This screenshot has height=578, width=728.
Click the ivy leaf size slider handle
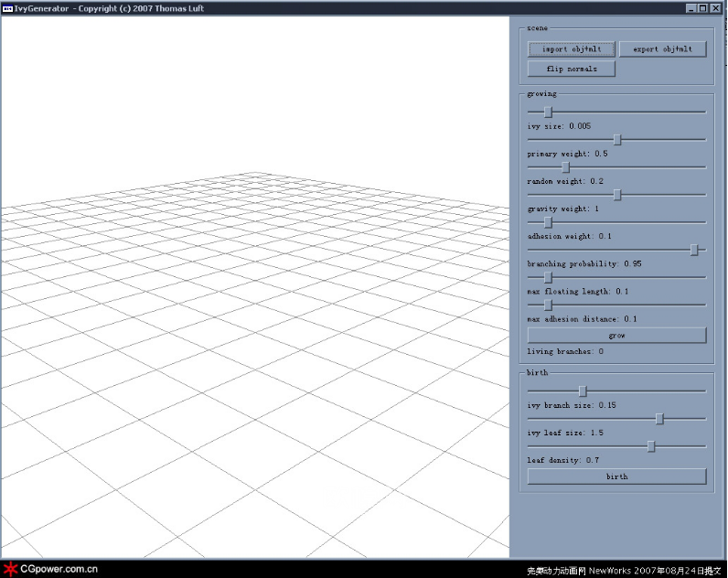coord(659,419)
